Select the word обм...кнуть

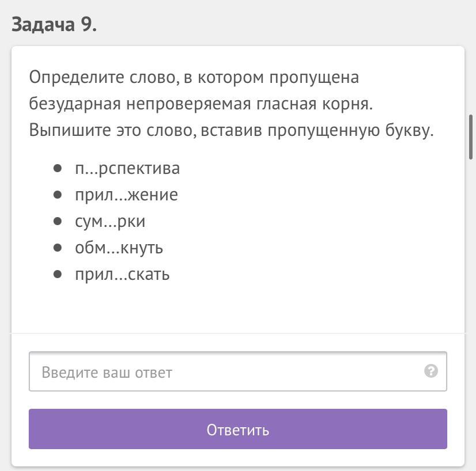pyautogui.click(x=119, y=248)
